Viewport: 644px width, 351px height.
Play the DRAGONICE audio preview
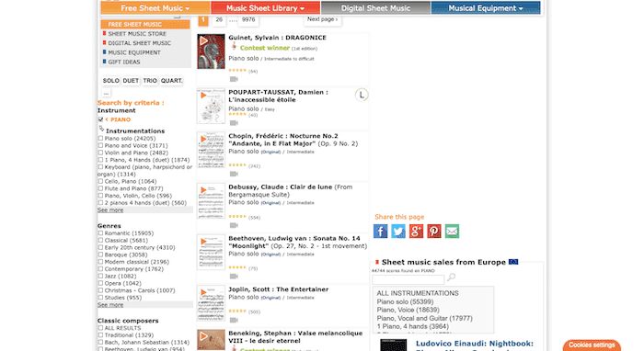pyautogui.click(x=203, y=40)
